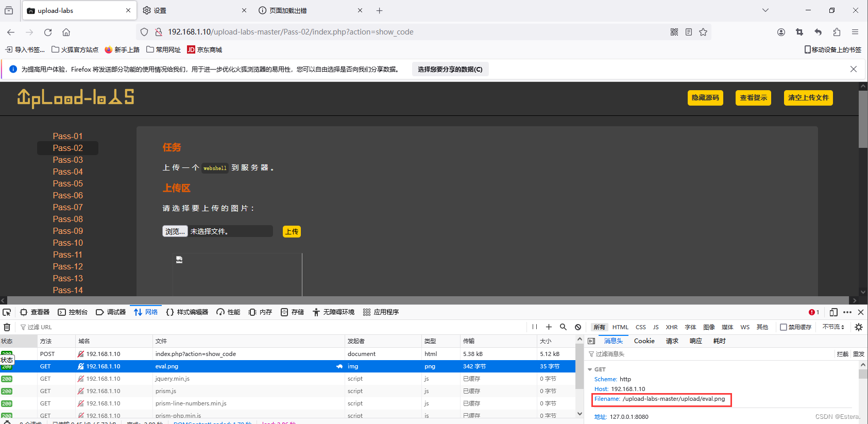868x424 pixels.
Task: Open the 存储 storage tab
Action: (x=292, y=312)
